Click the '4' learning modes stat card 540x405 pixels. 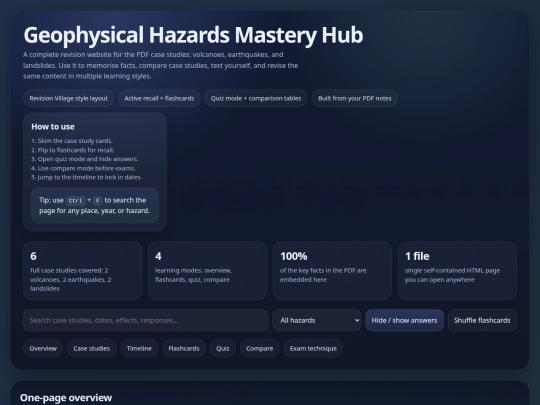[x=207, y=271]
